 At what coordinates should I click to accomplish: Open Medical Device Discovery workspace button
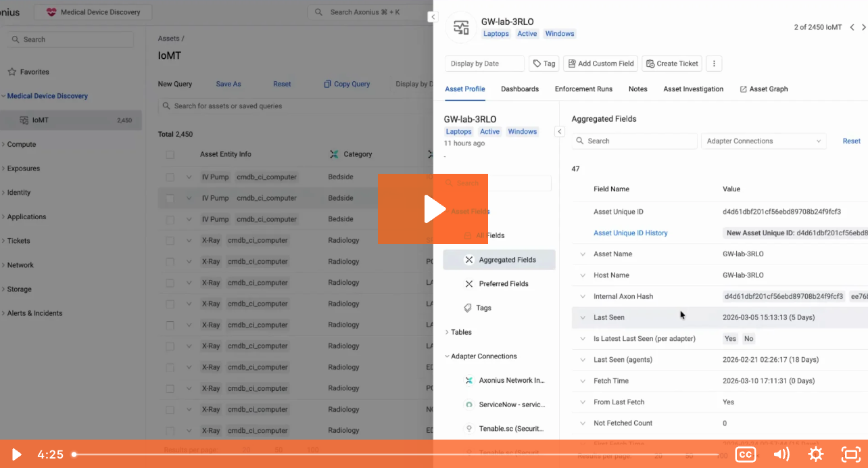(x=93, y=12)
